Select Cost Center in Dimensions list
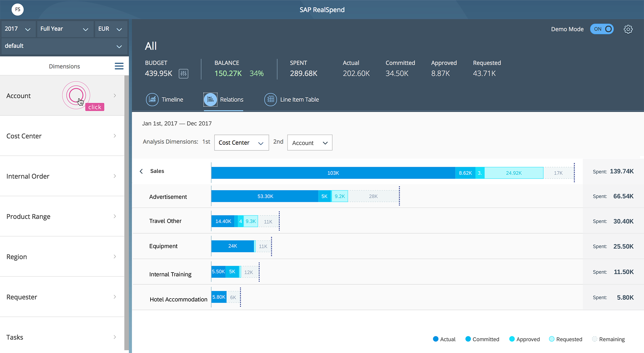This screenshot has height=353, width=644. tap(62, 136)
